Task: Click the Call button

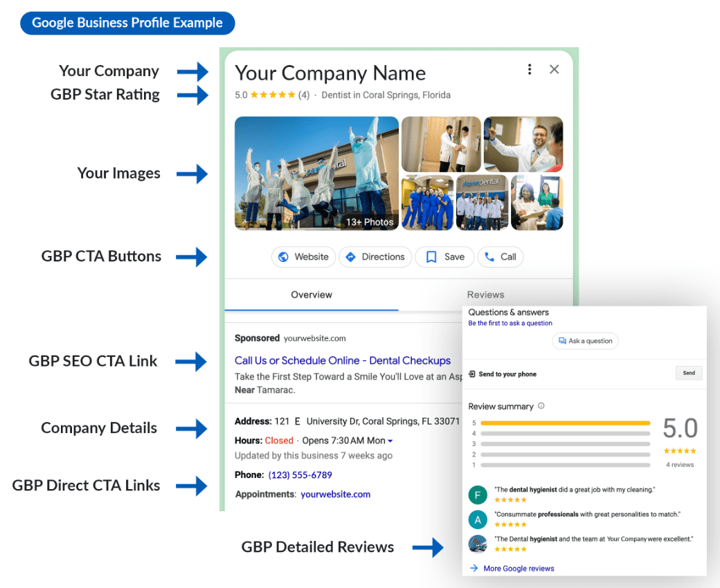Action: coord(501,257)
